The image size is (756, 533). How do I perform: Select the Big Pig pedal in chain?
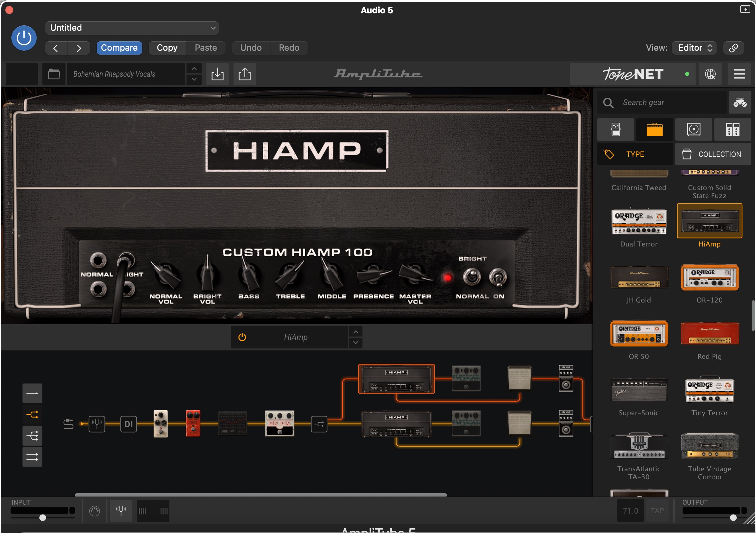point(280,423)
